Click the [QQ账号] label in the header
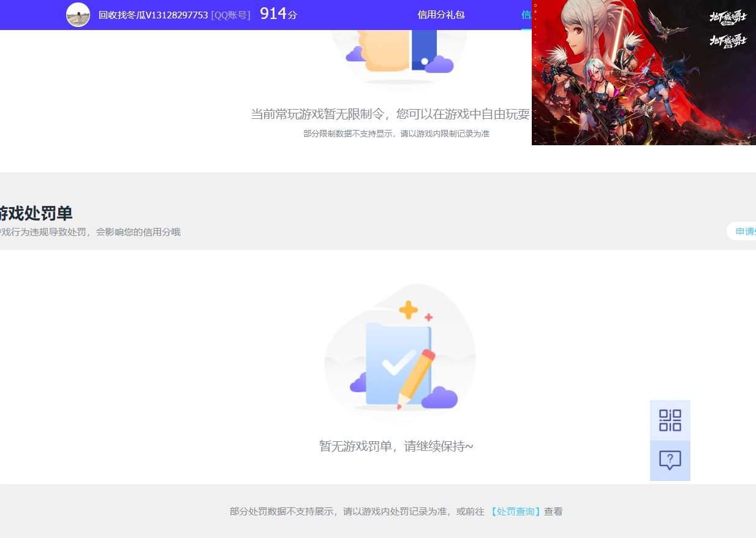The width and height of the screenshot is (756, 538). tap(230, 15)
